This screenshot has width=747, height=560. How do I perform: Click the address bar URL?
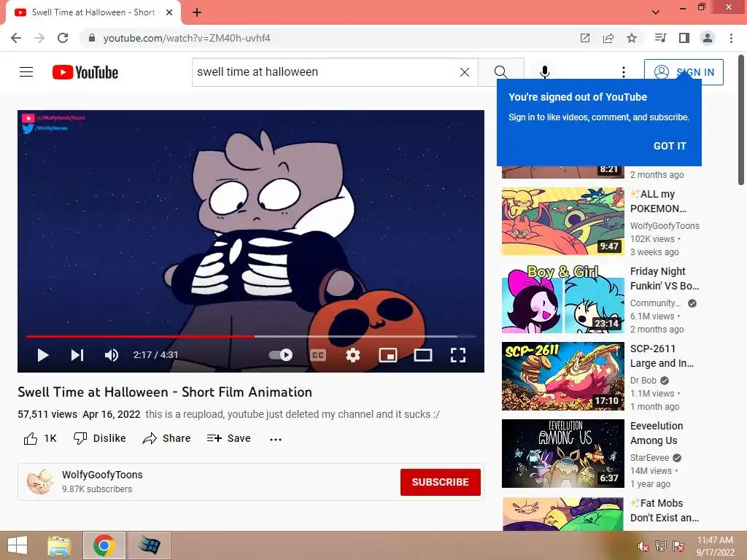click(x=187, y=38)
